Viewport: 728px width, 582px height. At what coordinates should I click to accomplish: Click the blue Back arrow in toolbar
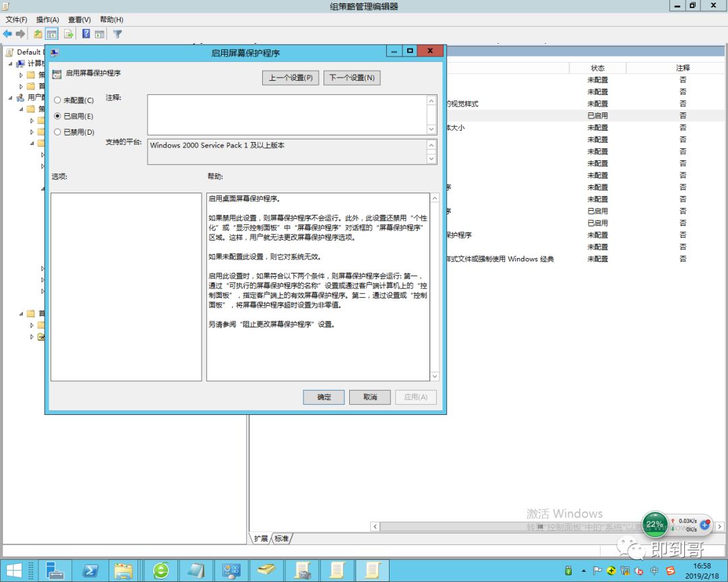[x=7, y=34]
